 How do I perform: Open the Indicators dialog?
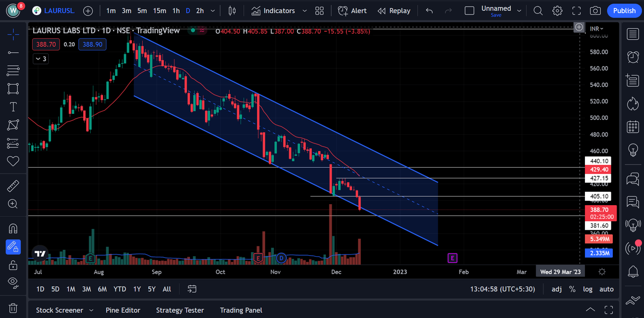273,11
